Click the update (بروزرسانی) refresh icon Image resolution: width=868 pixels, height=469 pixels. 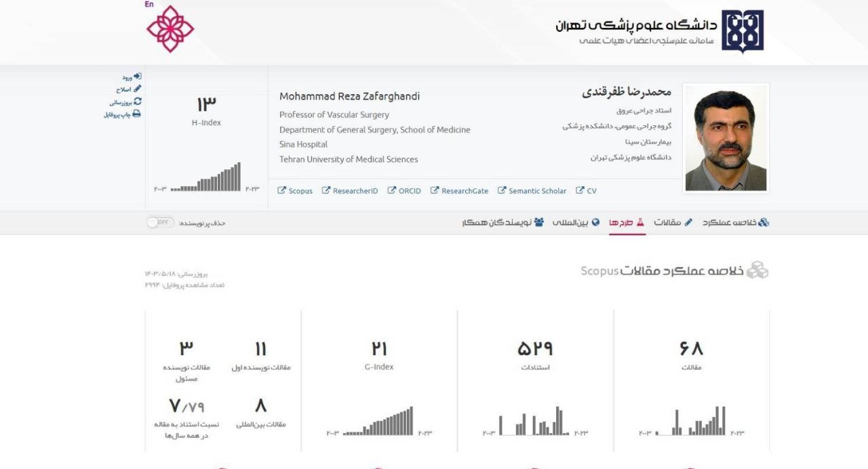point(138,102)
